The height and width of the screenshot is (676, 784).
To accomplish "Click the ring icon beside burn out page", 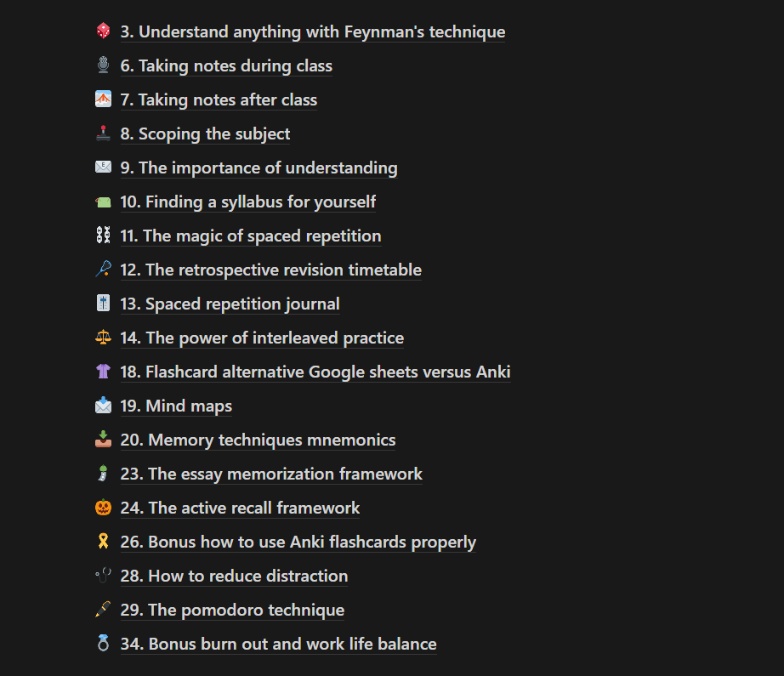I will click(103, 643).
